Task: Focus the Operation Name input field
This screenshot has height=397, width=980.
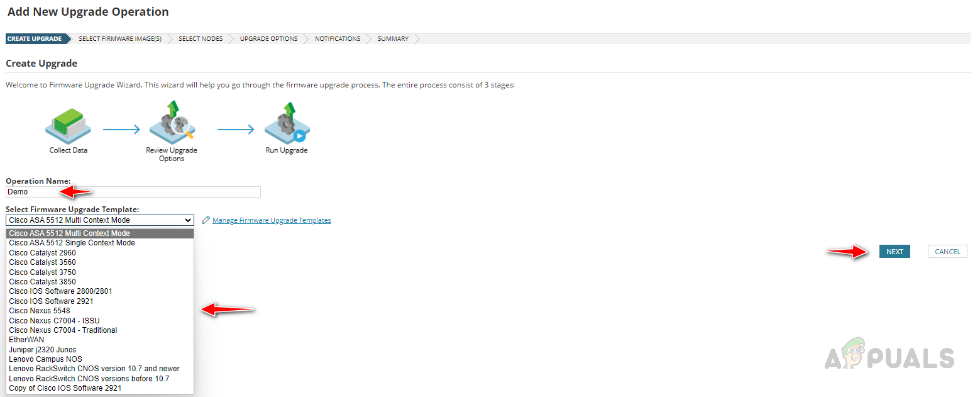Action: tap(133, 192)
